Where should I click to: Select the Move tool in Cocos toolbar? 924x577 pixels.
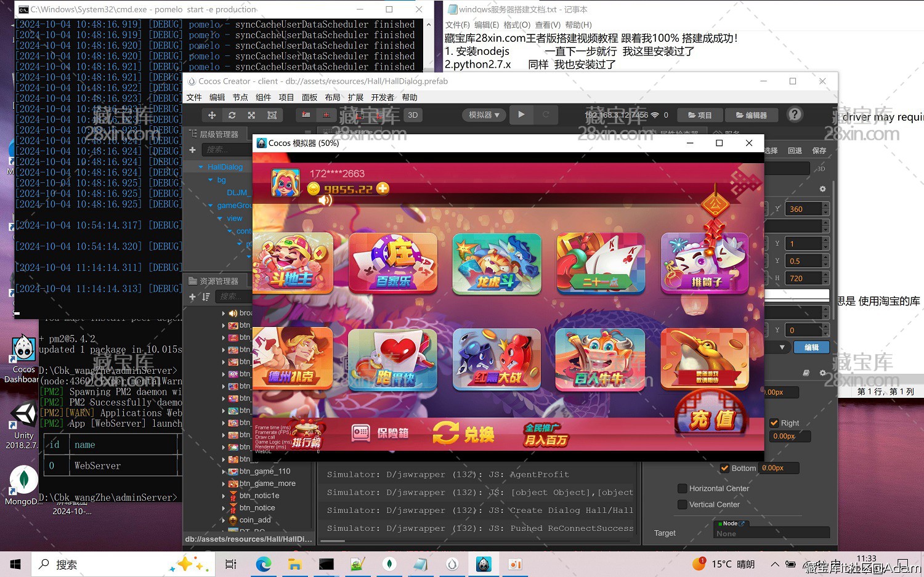coord(211,115)
